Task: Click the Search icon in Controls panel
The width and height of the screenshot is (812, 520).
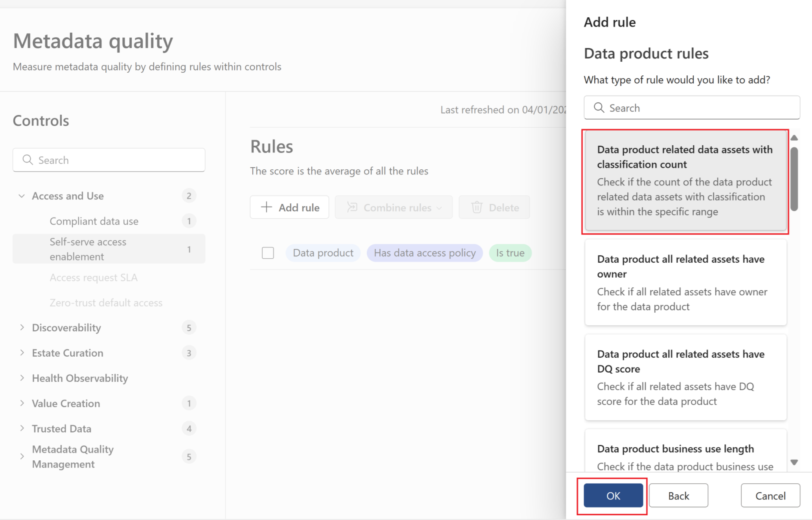Action: pyautogui.click(x=28, y=160)
